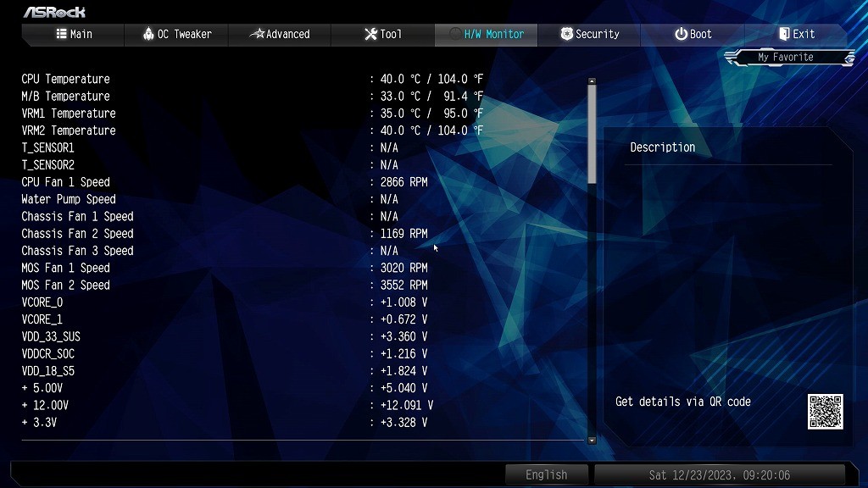Switch to OC Tweaker tab
868x488 pixels.
pyautogui.click(x=176, y=34)
